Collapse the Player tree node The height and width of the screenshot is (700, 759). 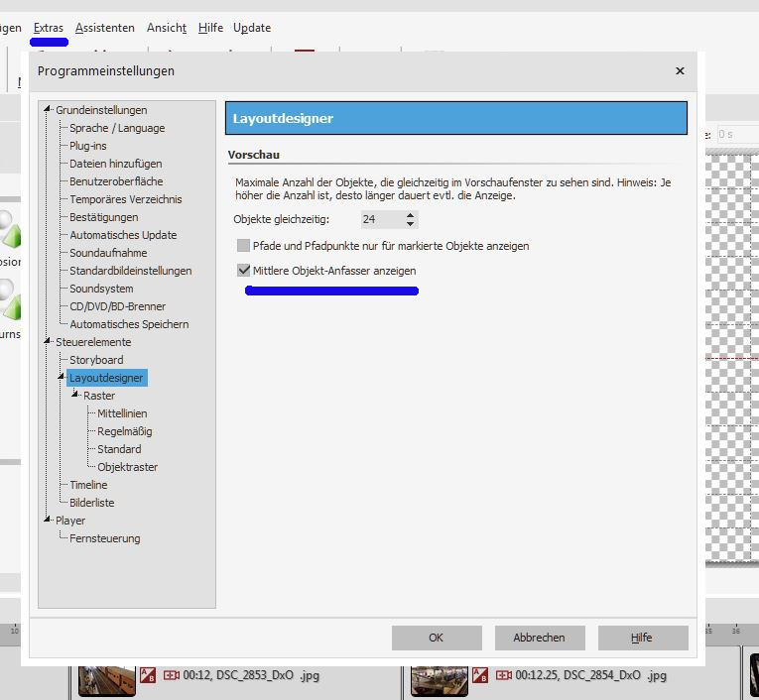tap(47, 521)
